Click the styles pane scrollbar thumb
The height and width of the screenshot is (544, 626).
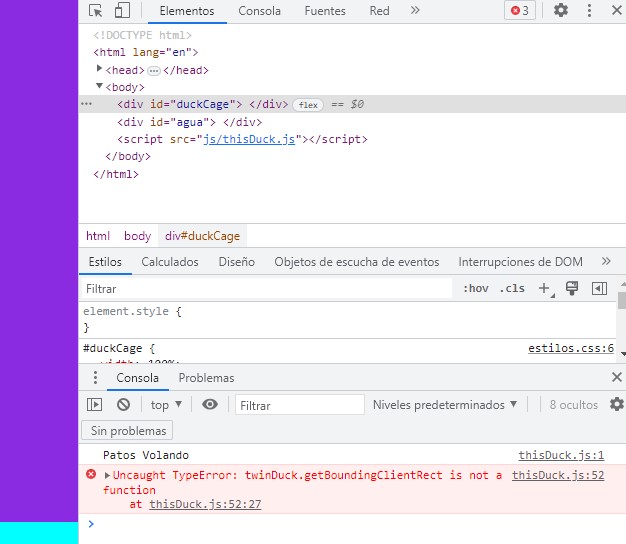[622, 300]
